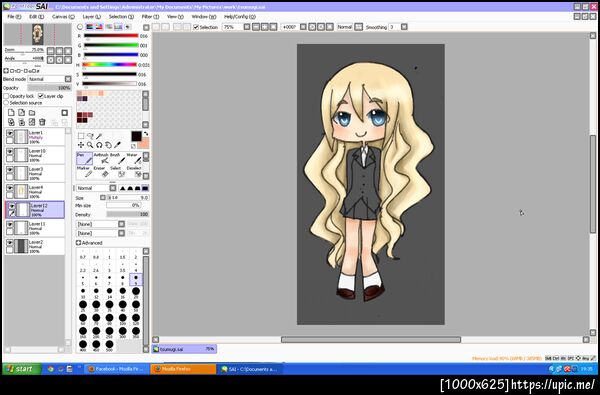This screenshot has height=395, width=600.
Task: Expand the Advanced brush settings
Action: coord(78,243)
